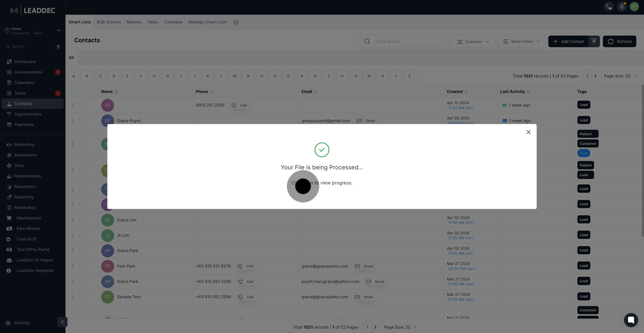
Task: Open top Page Size: 20 dropdown
Action: [x=620, y=76]
